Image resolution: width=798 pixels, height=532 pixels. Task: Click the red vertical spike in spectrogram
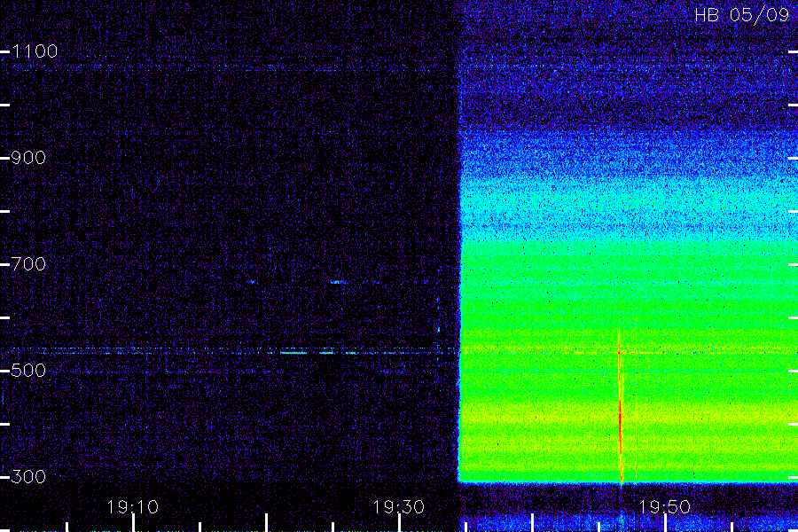point(620,407)
